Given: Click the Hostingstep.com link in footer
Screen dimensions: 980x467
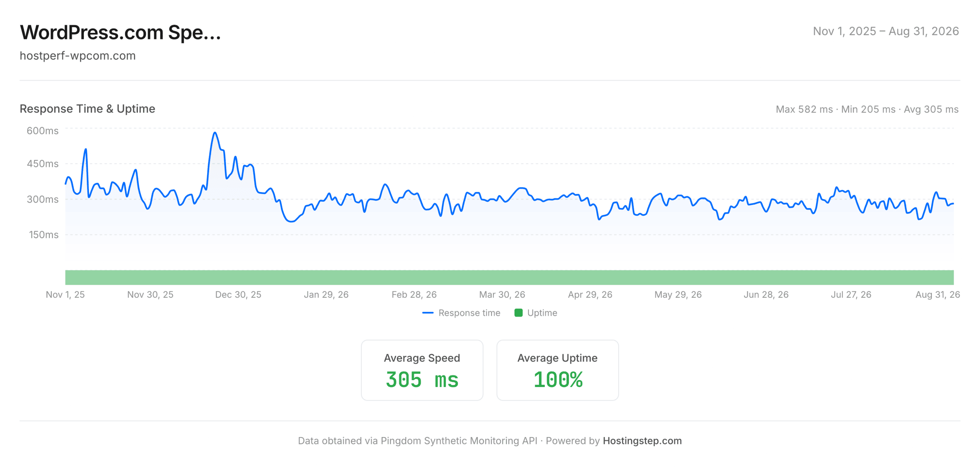Looking at the screenshot, I should 642,441.
